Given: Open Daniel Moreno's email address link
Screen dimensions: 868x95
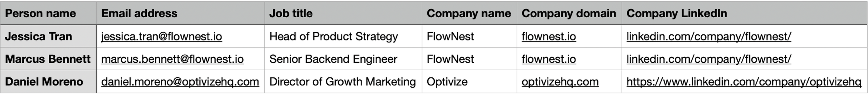Looking at the screenshot, I should coord(180,81).
